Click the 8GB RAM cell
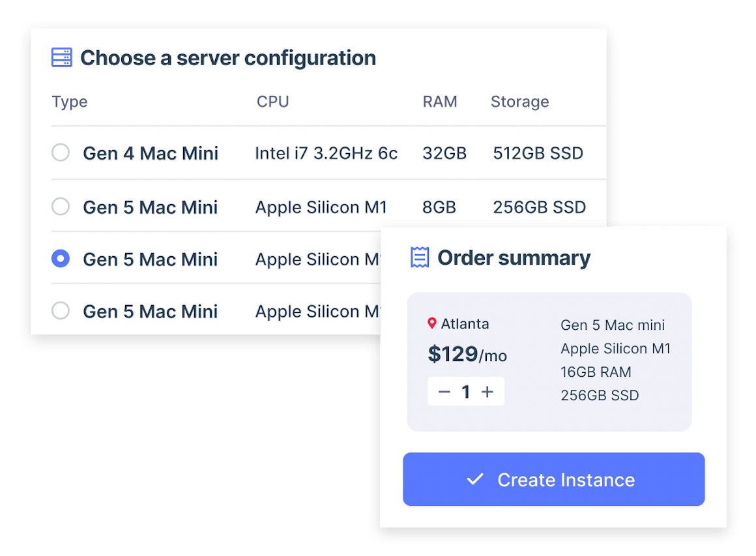 pyautogui.click(x=439, y=207)
